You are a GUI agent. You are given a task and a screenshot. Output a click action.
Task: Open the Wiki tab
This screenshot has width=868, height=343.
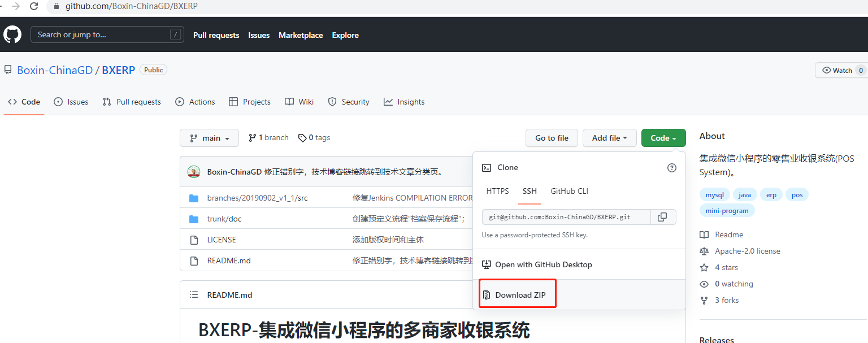point(300,102)
